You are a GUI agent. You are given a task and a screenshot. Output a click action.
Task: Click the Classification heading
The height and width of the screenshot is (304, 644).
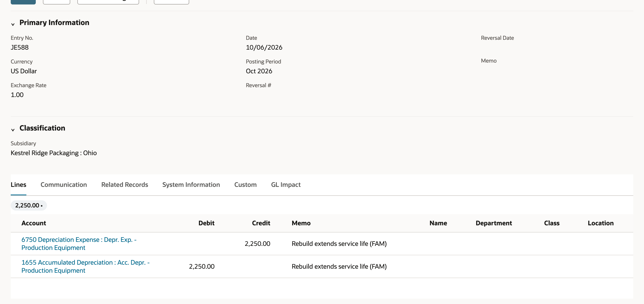click(x=42, y=128)
